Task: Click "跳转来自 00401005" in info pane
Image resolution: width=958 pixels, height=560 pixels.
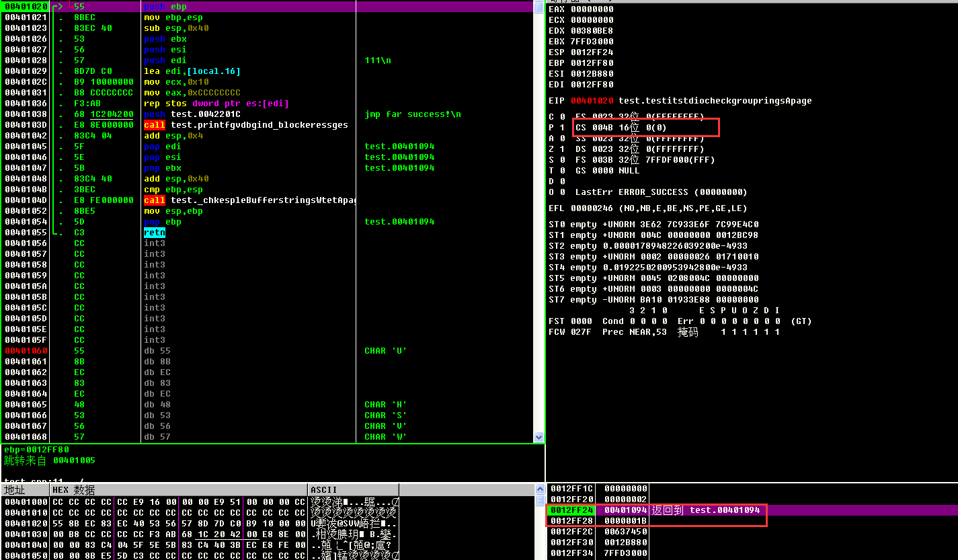Action: pos(50,461)
